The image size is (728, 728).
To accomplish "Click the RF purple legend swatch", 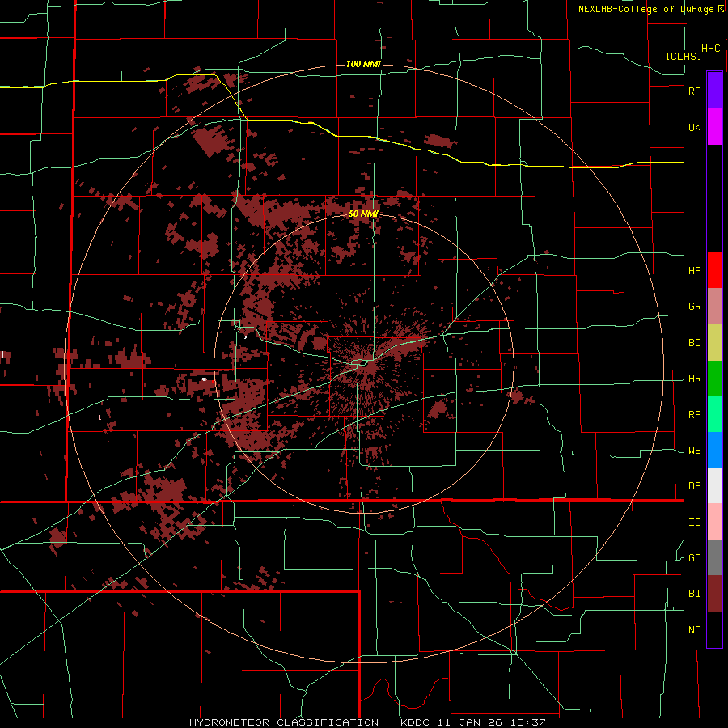I will pyautogui.click(x=714, y=91).
